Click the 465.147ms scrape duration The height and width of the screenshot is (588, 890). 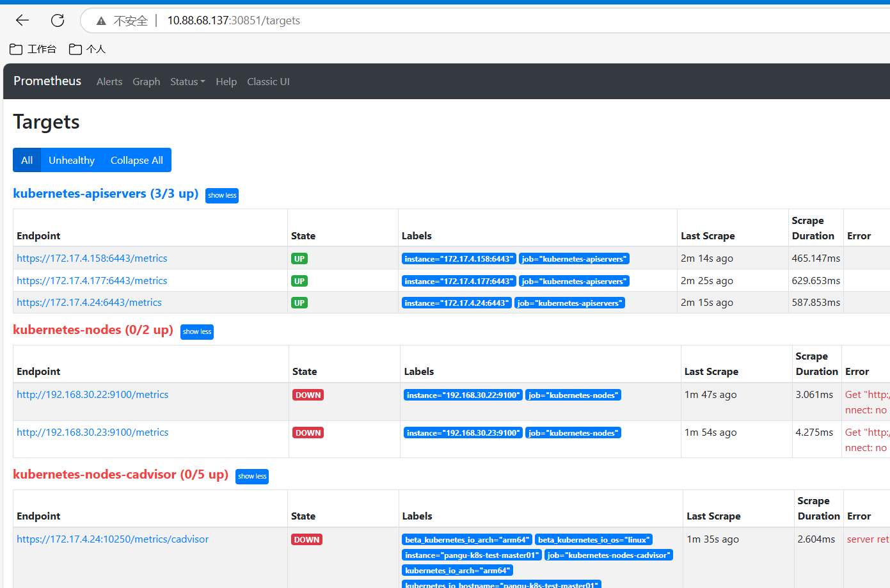tap(816, 258)
